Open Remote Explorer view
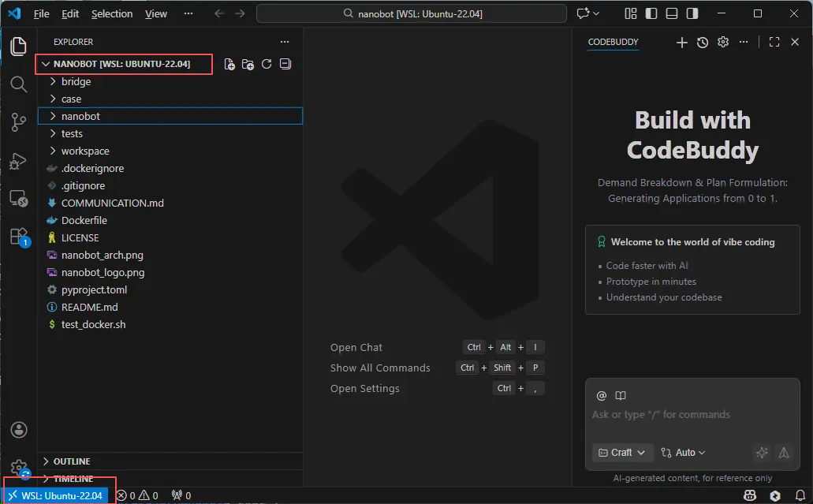This screenshot has height=504, width=813. pos(19,199)
